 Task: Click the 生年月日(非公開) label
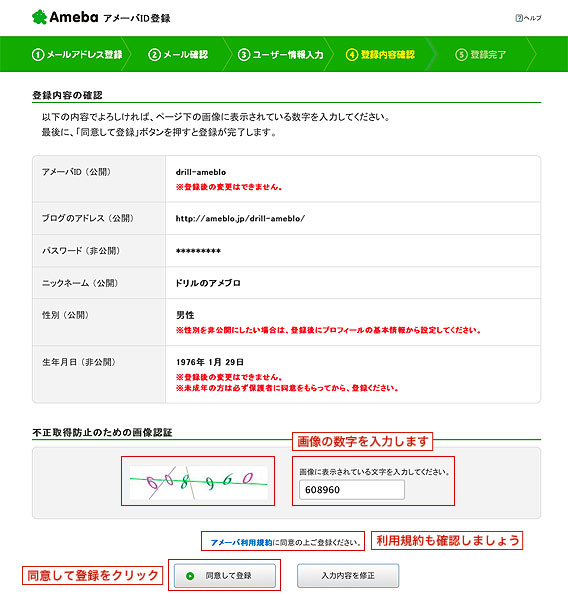click(78, 362)
